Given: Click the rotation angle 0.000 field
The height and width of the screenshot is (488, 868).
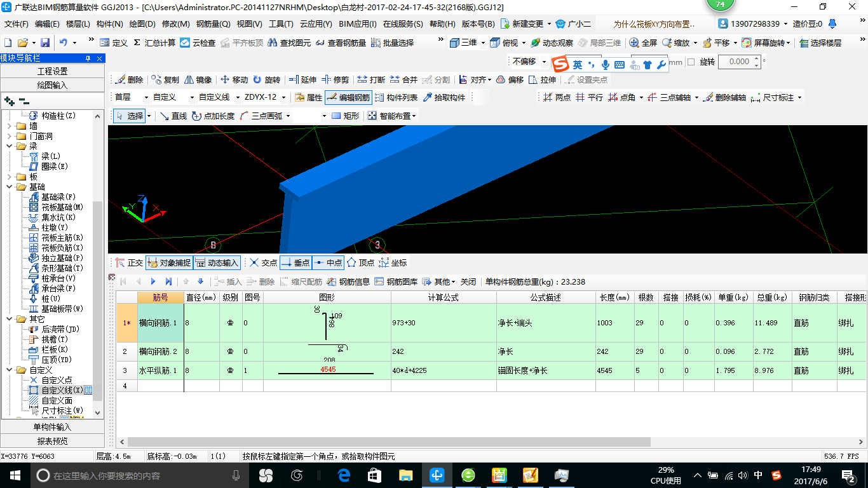Looking at the screenshot, I should (739, 62).
